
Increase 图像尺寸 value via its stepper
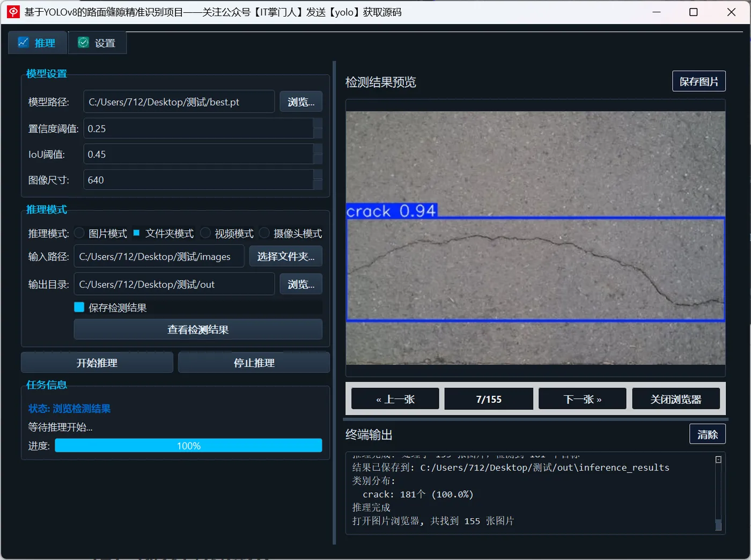pos(318,175)
